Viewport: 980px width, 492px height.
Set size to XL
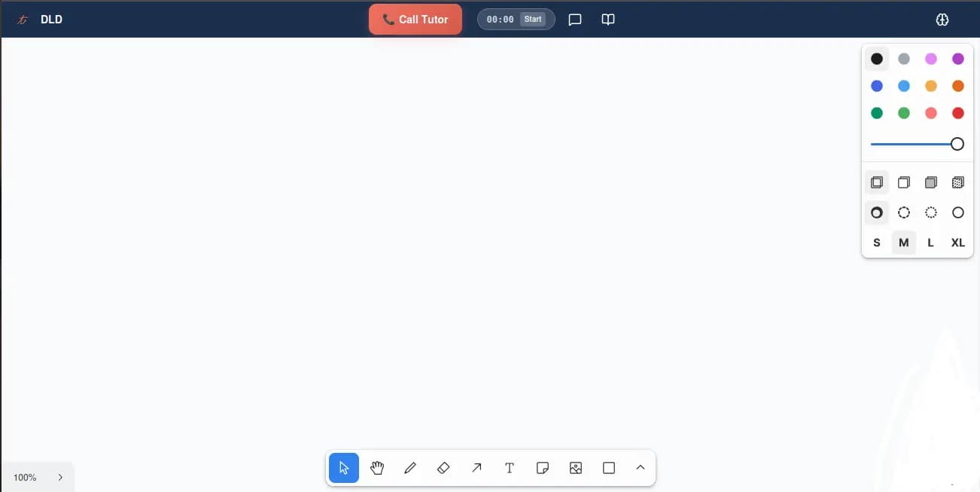point(958,243)
